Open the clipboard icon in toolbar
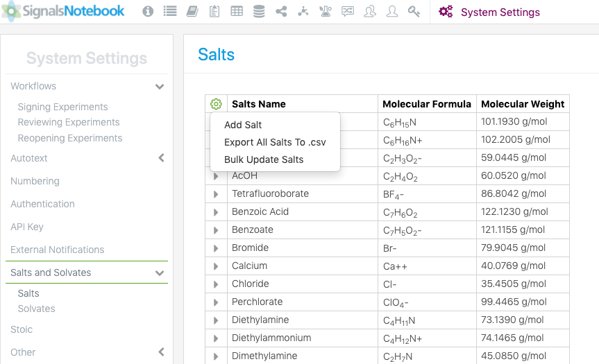The image size is (599, 364). pyautogui.click(x=214, y=11)
